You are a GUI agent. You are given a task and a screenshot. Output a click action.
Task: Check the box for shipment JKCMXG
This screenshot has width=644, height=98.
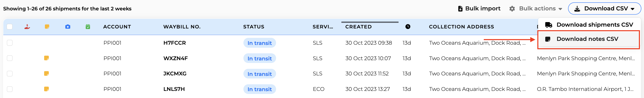(x=10, y=74)
